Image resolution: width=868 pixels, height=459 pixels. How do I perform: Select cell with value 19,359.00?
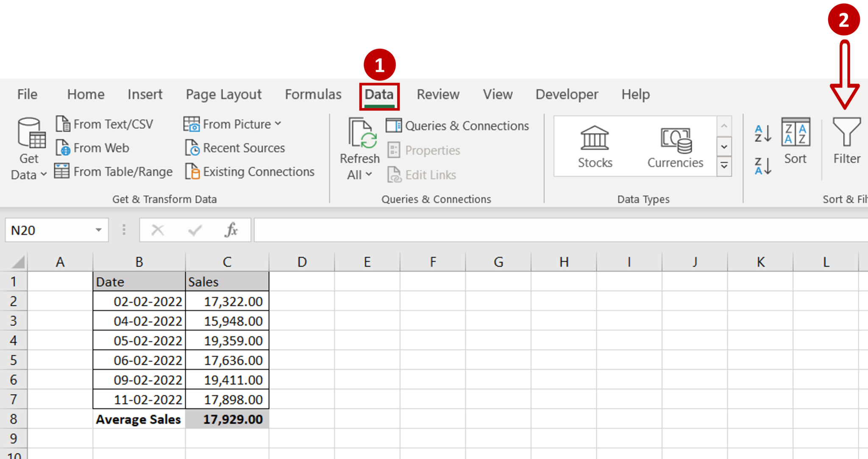(227, 340)
